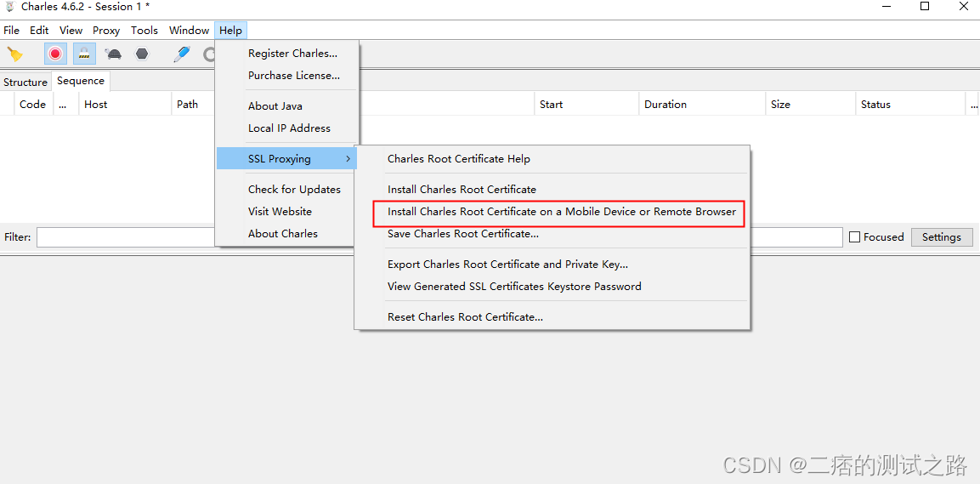View Generated SSL Certificates Keystore Password
The width and height of the screenshot is (980, 484).
[552, 287]
